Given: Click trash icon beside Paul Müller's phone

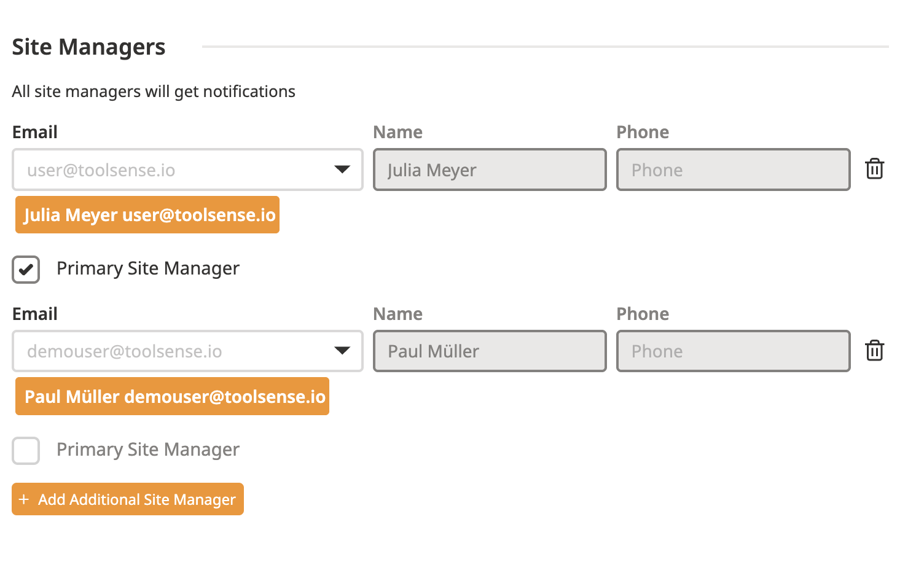Looking at the screenshot, I should [874, 351].
